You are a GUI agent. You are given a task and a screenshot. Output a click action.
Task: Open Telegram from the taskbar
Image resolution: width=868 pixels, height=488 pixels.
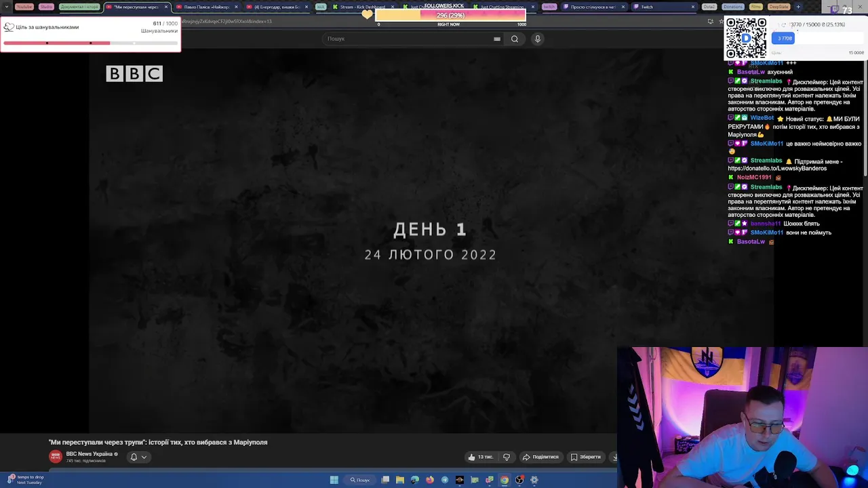tap(445, 480)
